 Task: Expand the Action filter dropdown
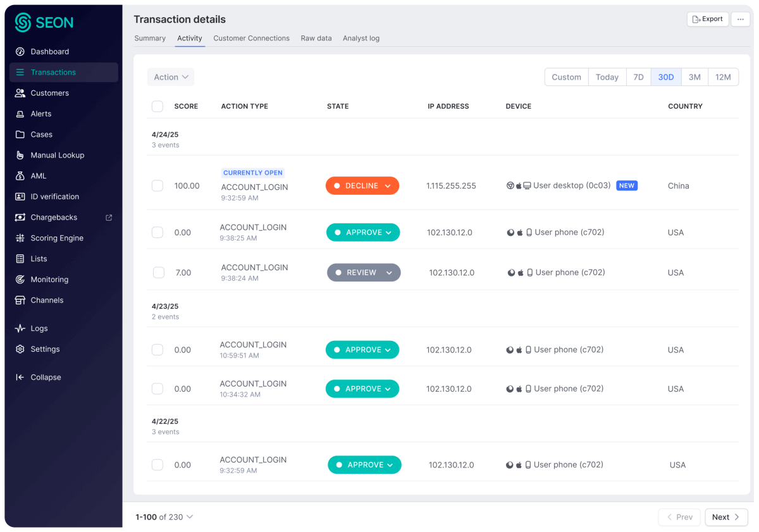point(171,77)
